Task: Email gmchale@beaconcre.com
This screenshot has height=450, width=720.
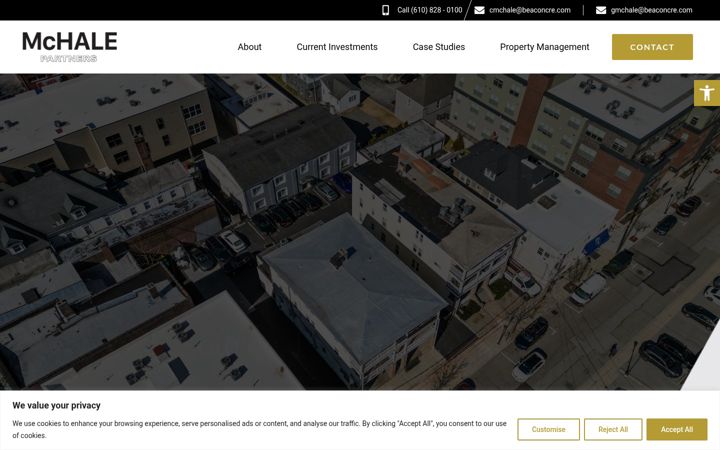Action: (651, 10)
